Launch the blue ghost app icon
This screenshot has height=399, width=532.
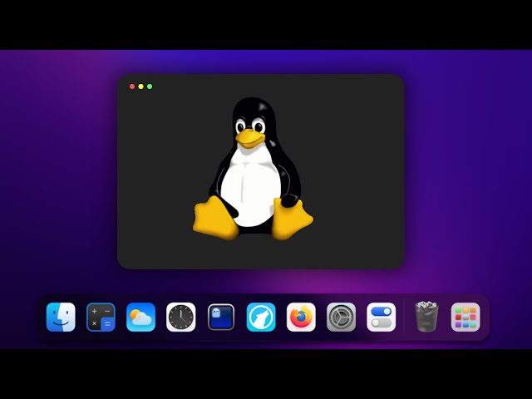click(x=221, y=318)
